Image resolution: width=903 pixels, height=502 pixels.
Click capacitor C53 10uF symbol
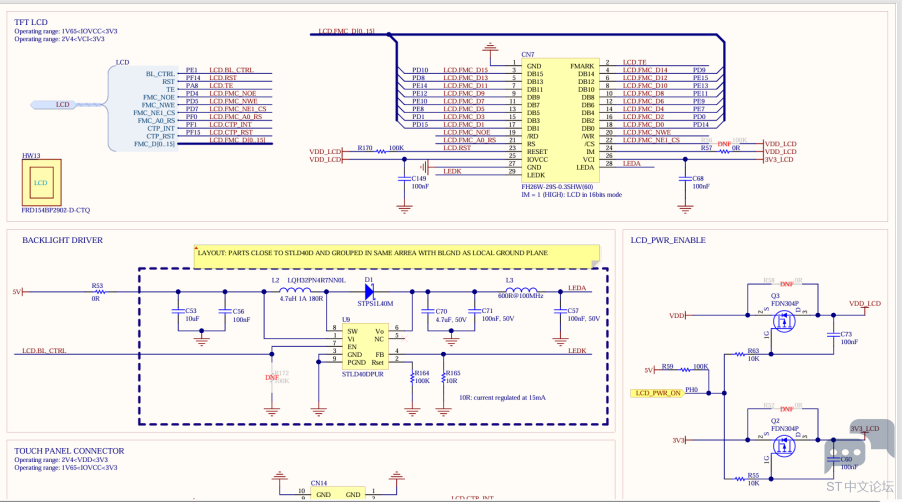(179, 311)
